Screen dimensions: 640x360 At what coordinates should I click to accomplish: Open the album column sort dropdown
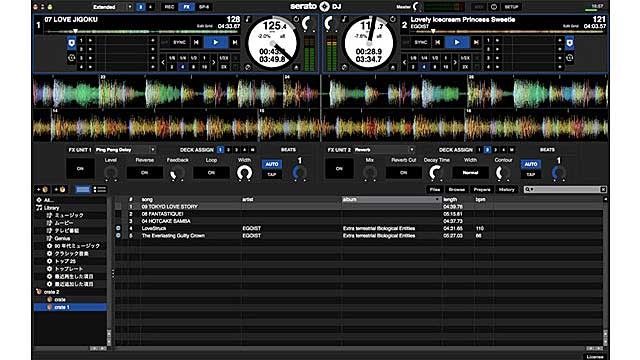(x=437, y=199)
